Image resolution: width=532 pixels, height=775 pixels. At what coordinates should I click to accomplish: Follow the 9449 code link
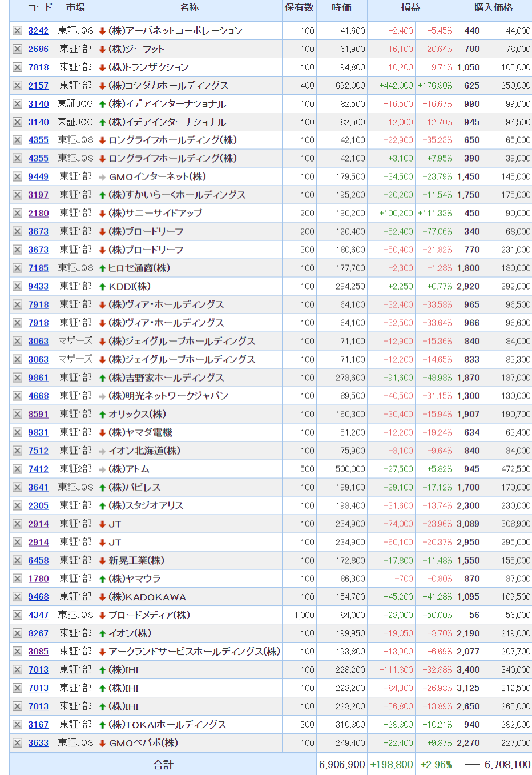point(38,177)
